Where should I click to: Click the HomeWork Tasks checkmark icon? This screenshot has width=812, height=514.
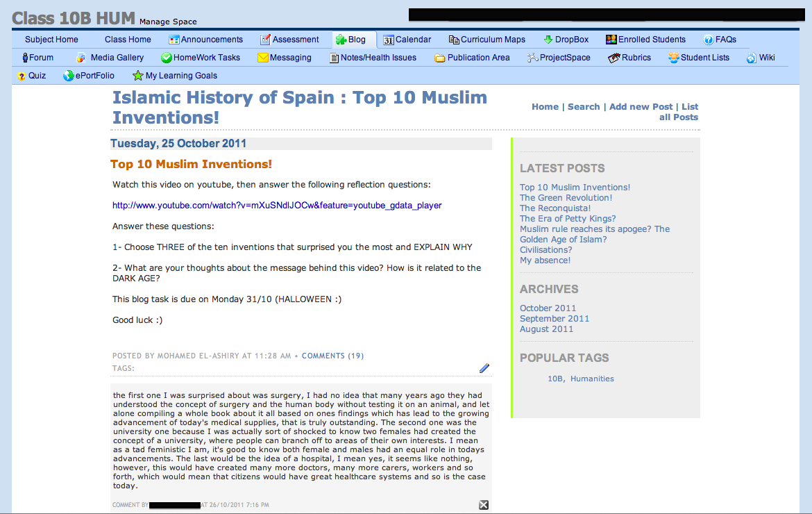click(x=167, y=58)
